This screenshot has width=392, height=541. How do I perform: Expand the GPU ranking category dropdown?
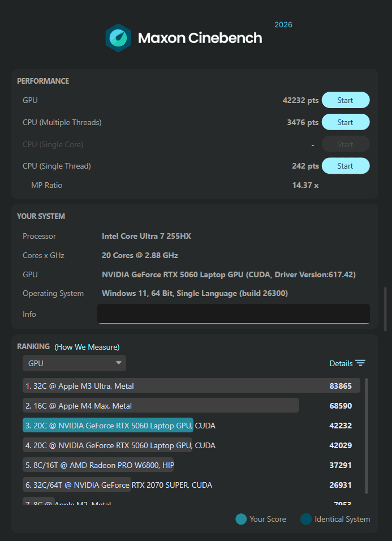click(74, 363)
